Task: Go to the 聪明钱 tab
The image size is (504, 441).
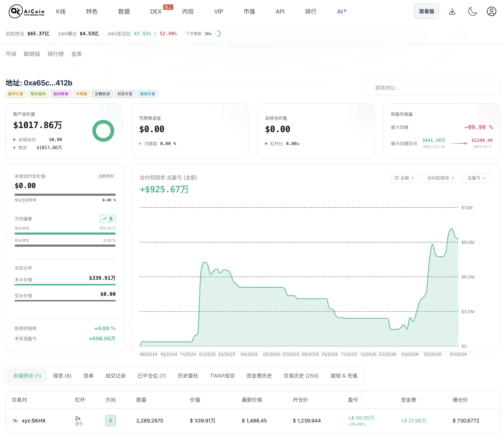Action: tap(32, 54)
